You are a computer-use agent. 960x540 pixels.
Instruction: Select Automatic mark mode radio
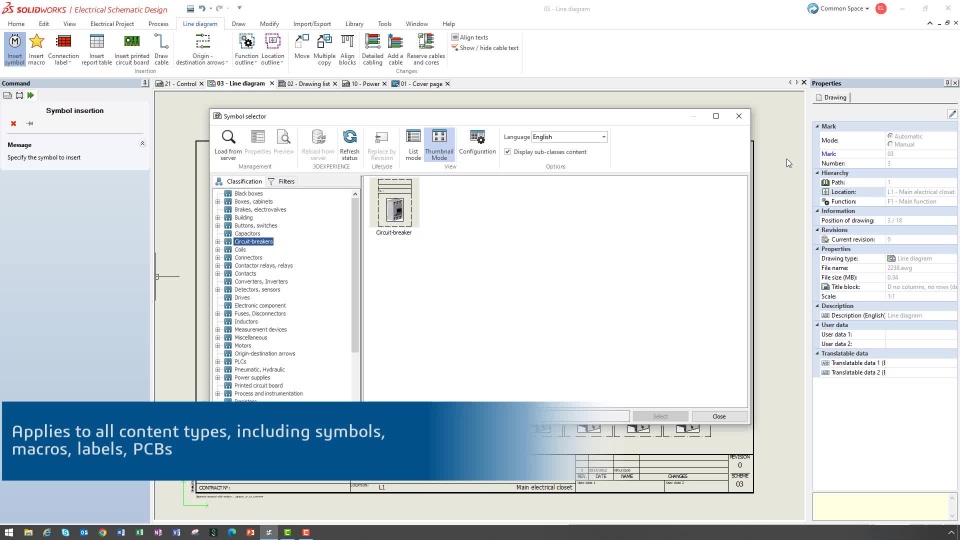(x=890, y=136)
